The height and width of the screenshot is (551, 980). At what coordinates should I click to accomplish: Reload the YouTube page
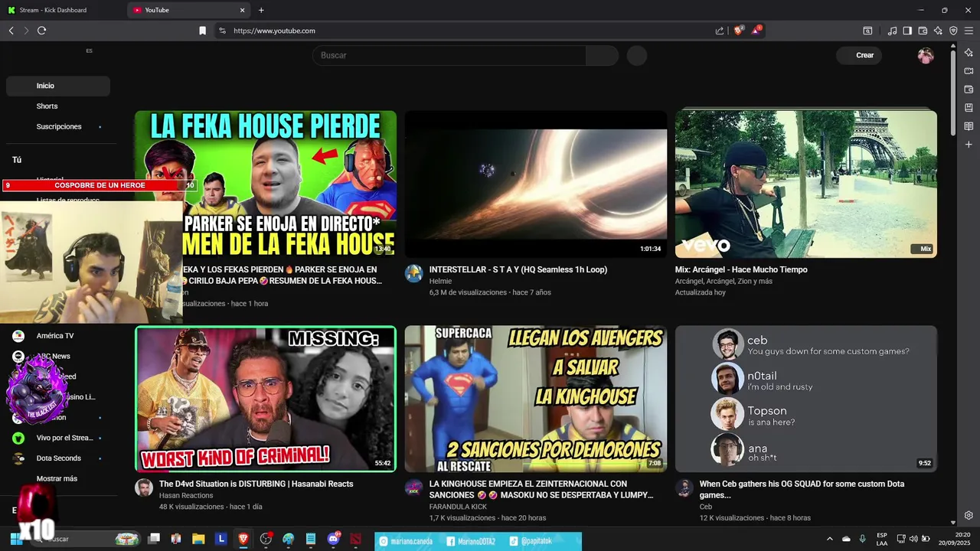click(x=41, y=31)
